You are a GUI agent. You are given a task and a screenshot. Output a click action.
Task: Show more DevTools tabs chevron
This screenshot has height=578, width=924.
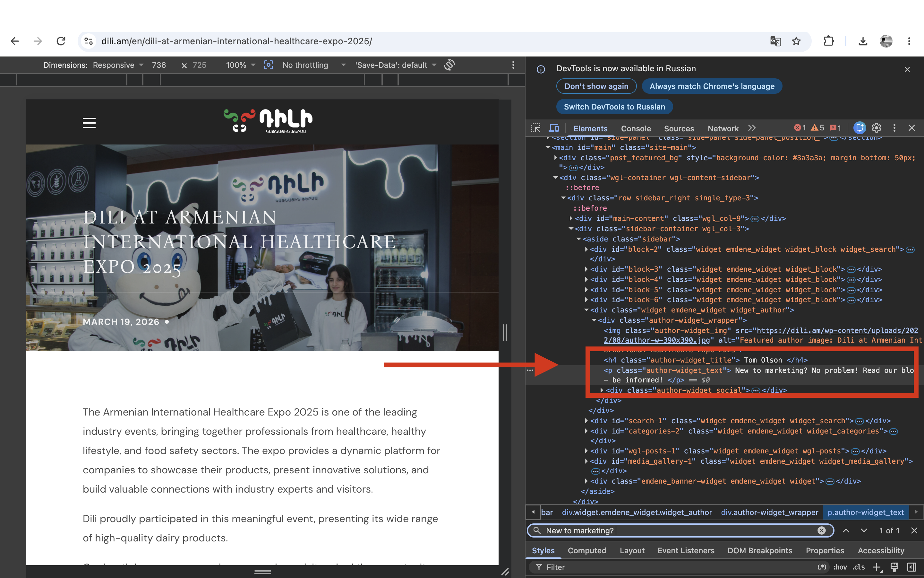point(752,128)
